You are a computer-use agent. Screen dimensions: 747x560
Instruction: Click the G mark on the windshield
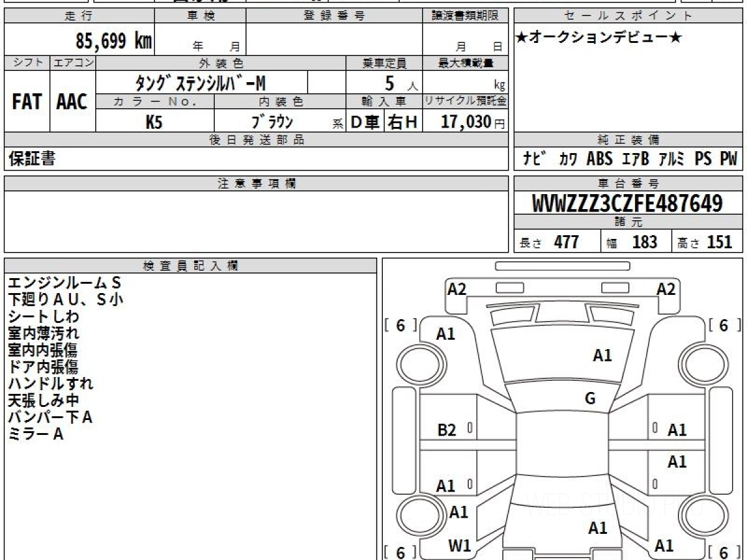(591, 399)
